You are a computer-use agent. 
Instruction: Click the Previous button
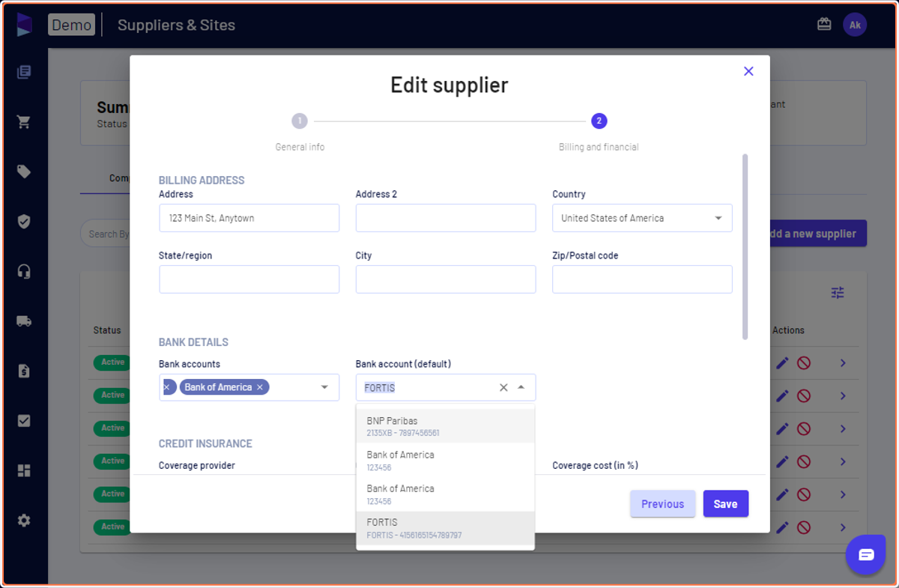click(x=663, y=504)
